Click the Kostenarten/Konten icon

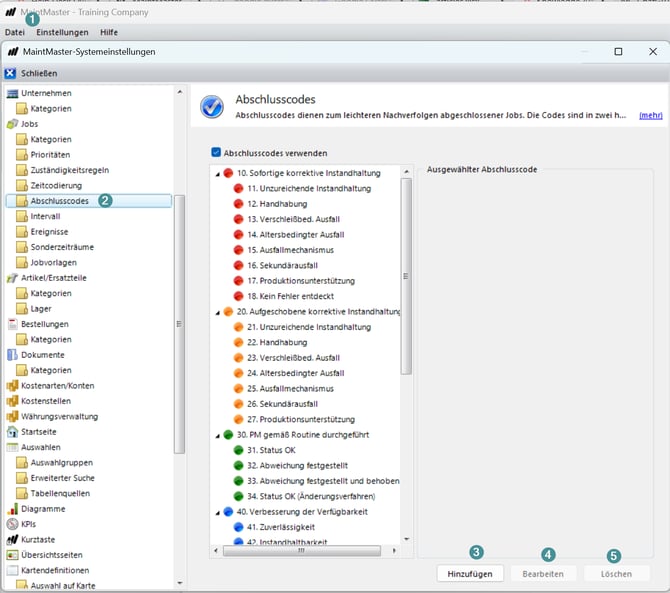click(12, 385)
